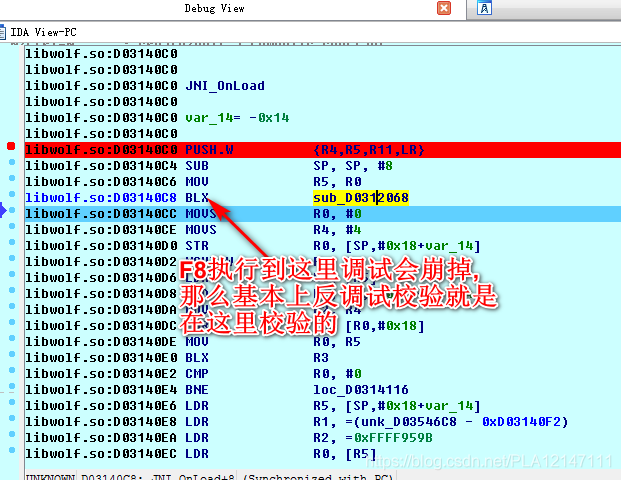Toggle breakpoint dot at D03140E0 BLX R3 line
621x480 pixels.
pos(12,354)
